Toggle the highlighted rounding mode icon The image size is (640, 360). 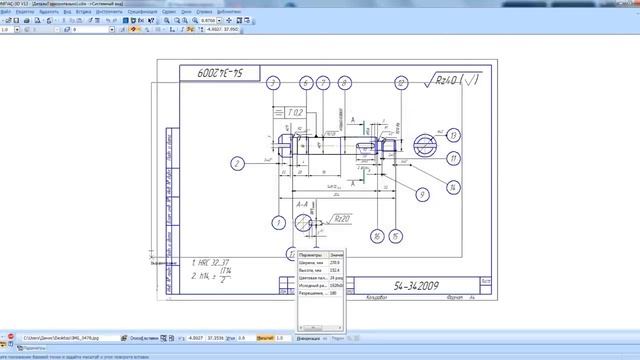(191, 29)
